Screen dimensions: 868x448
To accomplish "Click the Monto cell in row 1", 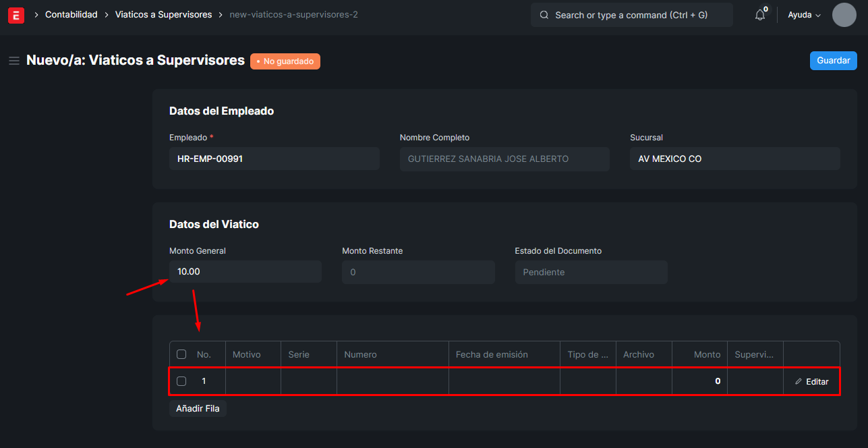I will pos(699,381).
